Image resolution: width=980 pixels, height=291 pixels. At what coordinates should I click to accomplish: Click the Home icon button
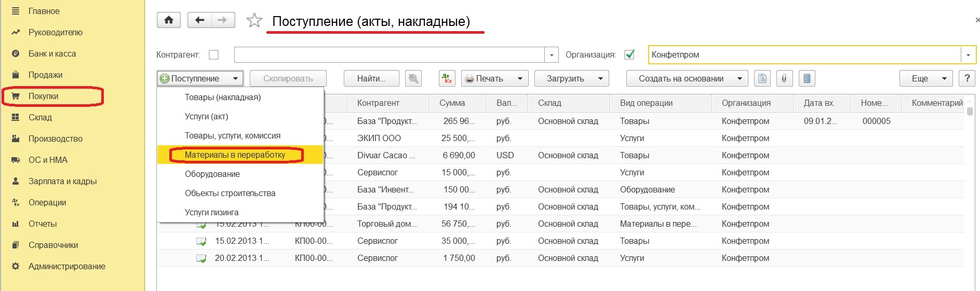click(x=169, y=20)
